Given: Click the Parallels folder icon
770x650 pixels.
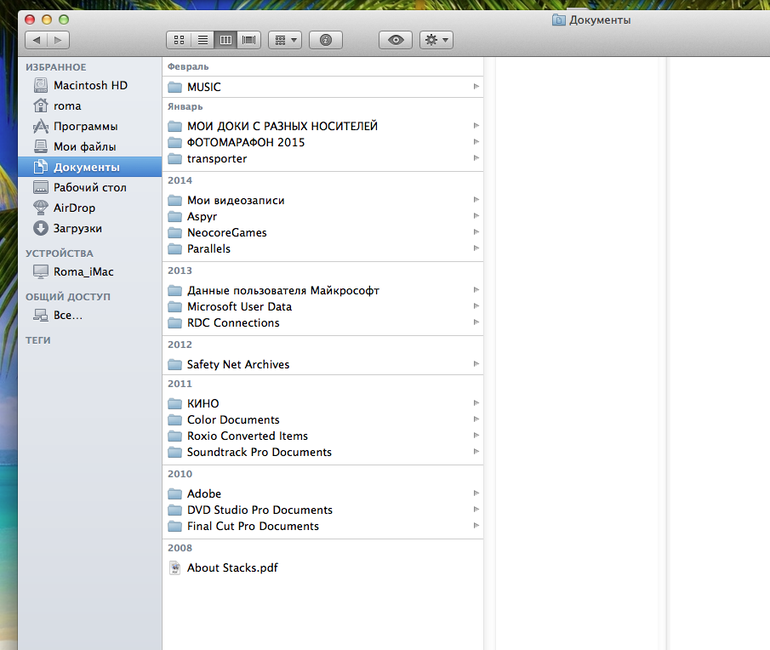Looking at the screenshot, I should [x=175, y=249].
